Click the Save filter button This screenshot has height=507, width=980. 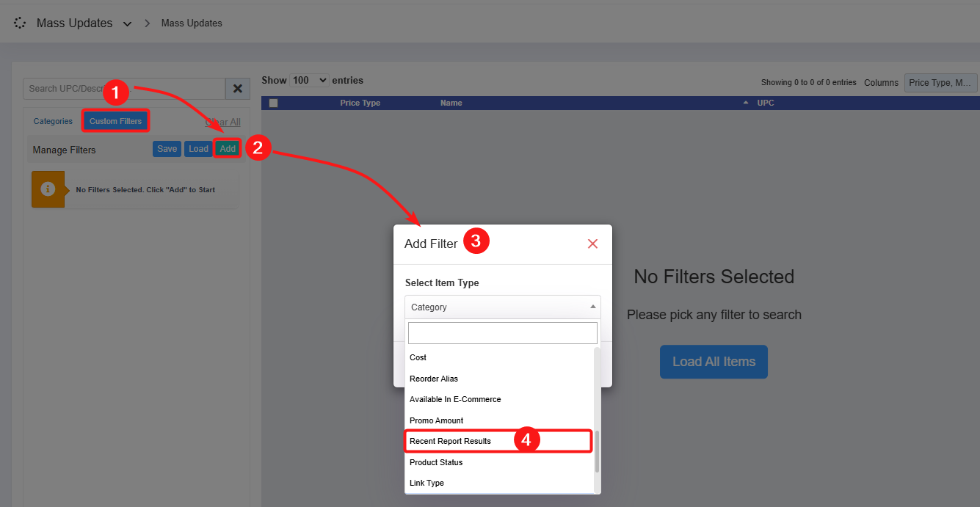pyautogui.click(x=167, y=149)
